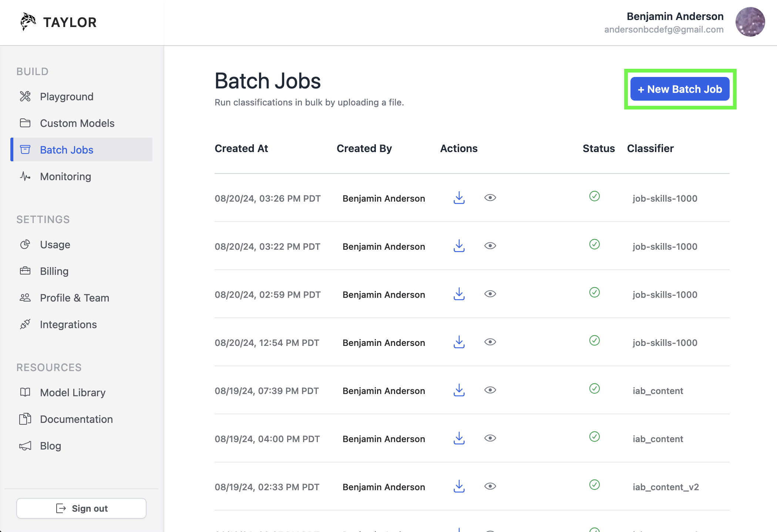The image size is (777, 532).
Task: Click Benjamin Anderson profile avatar
Action: coord(750,22)
